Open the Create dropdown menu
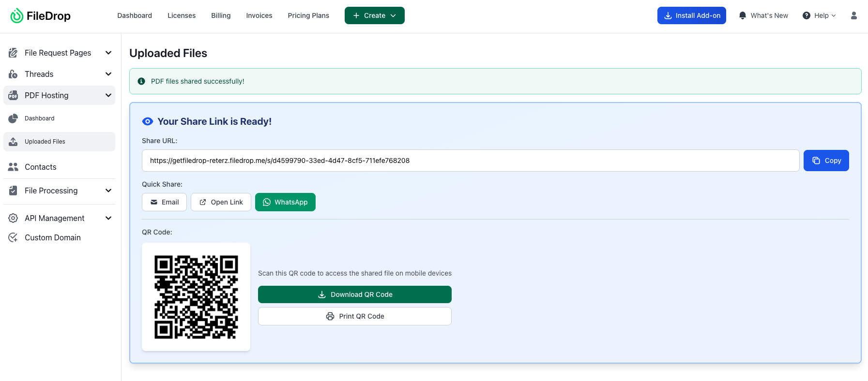868x381 pixels. pyautogui.click(x=374, y=15)
